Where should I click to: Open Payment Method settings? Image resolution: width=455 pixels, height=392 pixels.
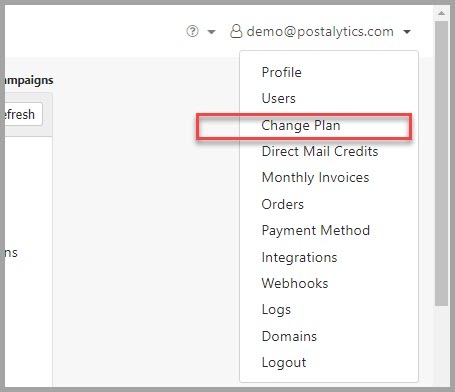[x=316, y=231]
